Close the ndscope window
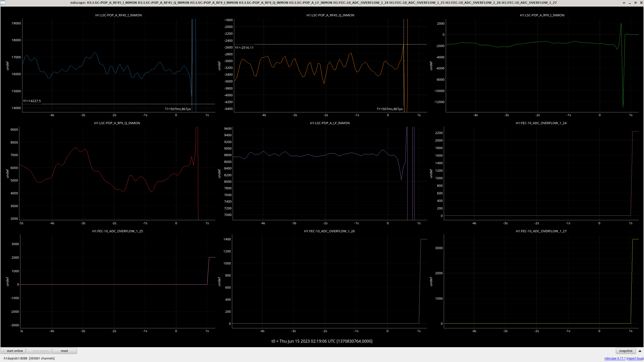This screenshot has height=362, width=644. coord(641,3)
